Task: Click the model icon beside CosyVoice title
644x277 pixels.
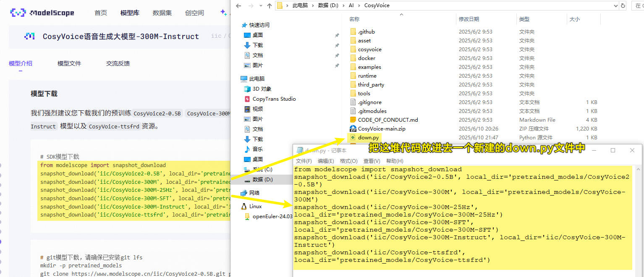Action: tap(29, 36)
